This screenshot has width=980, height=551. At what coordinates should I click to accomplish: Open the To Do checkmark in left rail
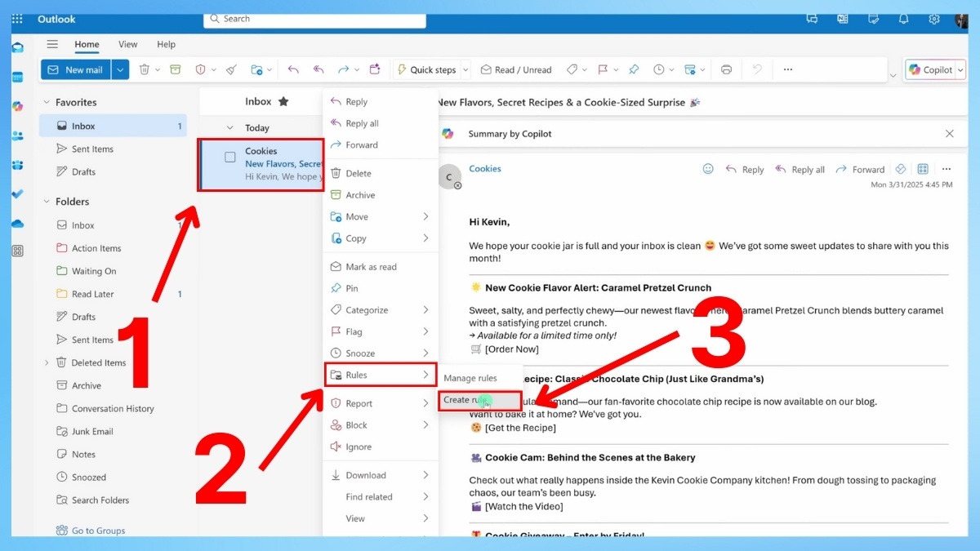17,194
